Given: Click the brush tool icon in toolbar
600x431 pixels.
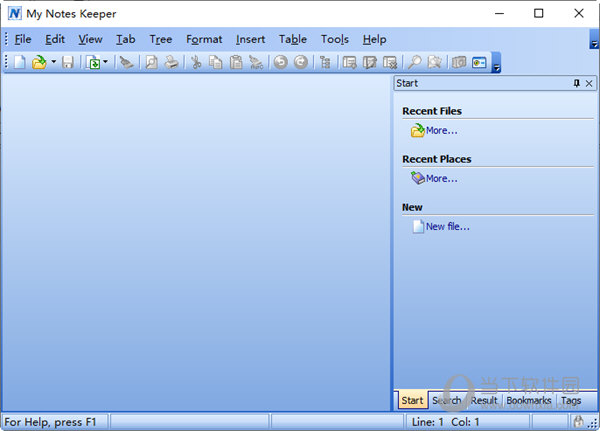Looking at the screenshot, I should point(126,62).
